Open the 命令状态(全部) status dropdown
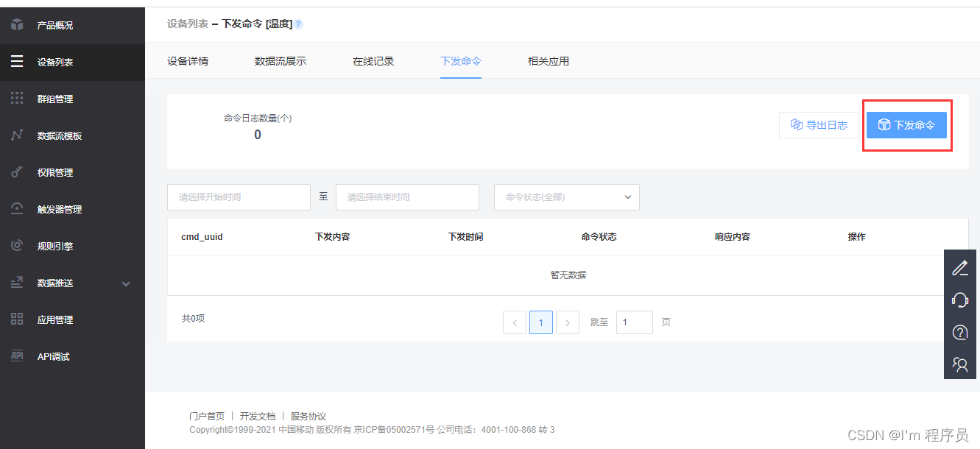The height and width of the screenshot is (449, 980). pyautogui.click(x=566, y=197)
